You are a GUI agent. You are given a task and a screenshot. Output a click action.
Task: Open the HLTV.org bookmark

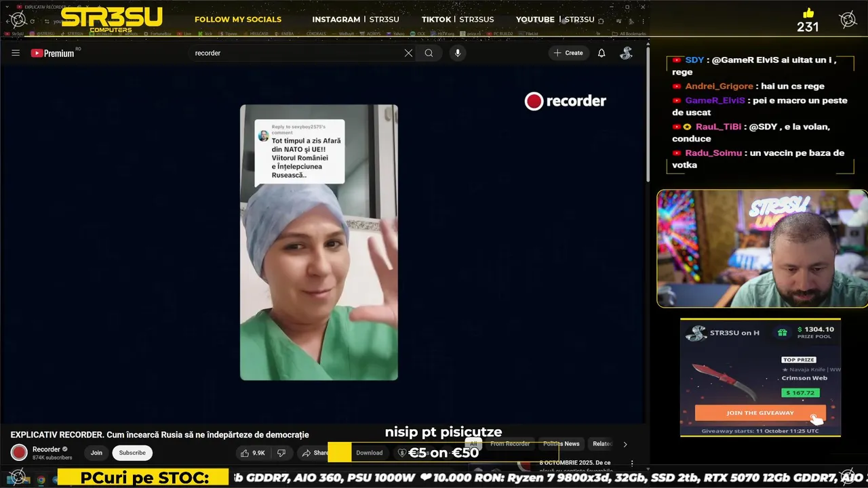point(443,33)
